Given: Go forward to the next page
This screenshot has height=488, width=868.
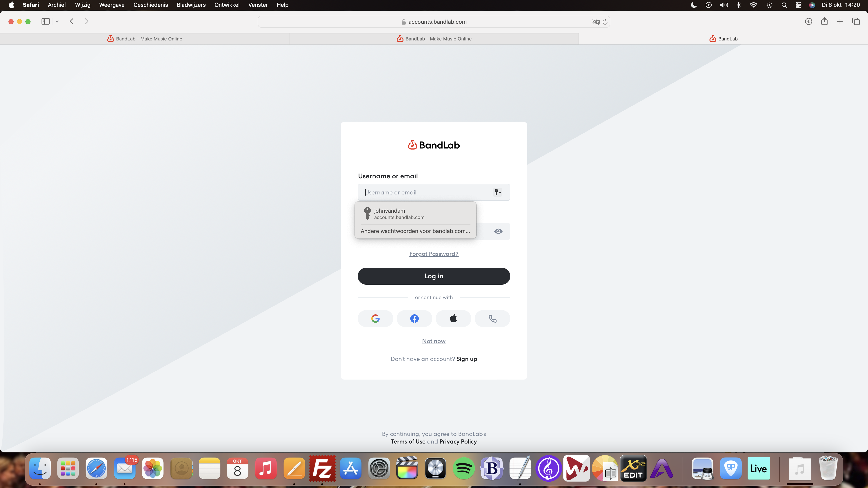Looking at the screenshot, I should coord(87,22).
